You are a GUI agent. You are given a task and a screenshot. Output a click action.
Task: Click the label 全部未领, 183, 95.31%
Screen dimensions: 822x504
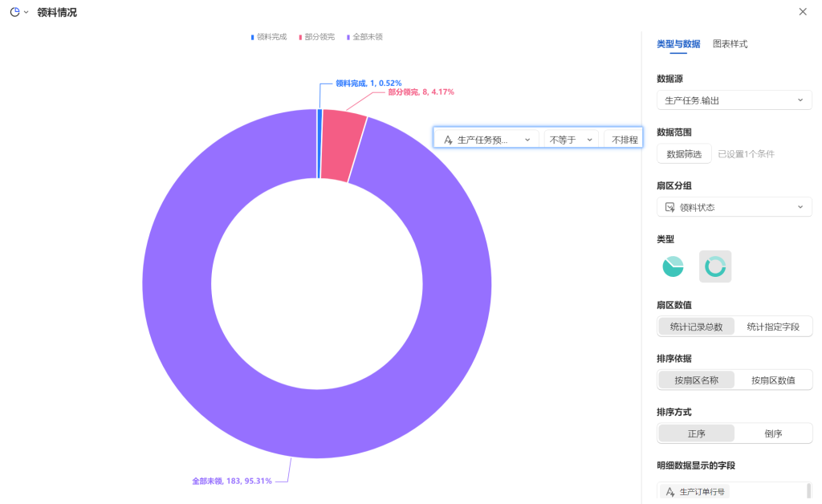point(232,481)
